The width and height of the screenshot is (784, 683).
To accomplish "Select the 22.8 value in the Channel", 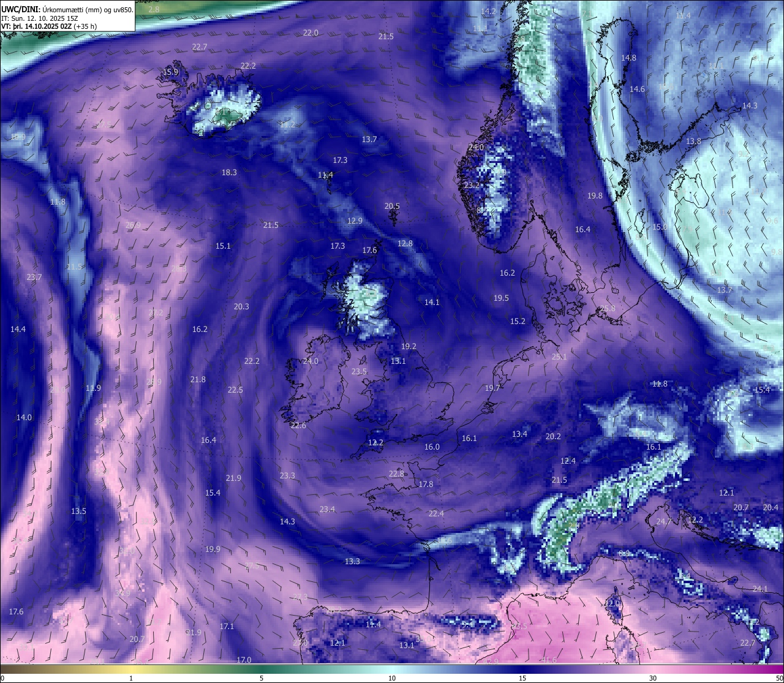I will (397, 474).
